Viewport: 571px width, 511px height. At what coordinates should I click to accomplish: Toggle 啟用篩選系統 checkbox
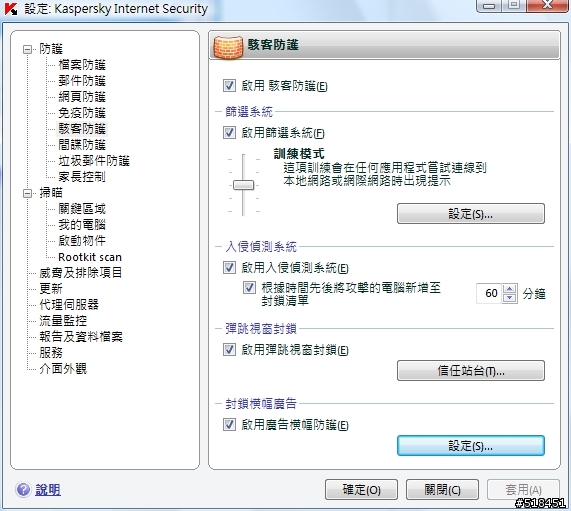pyautogui.click(x=229, y=133)
